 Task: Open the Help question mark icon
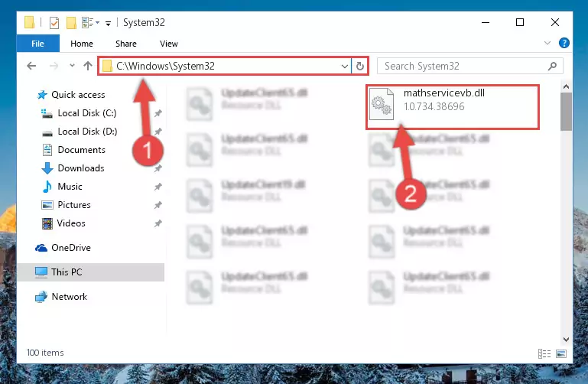[564, 43]
